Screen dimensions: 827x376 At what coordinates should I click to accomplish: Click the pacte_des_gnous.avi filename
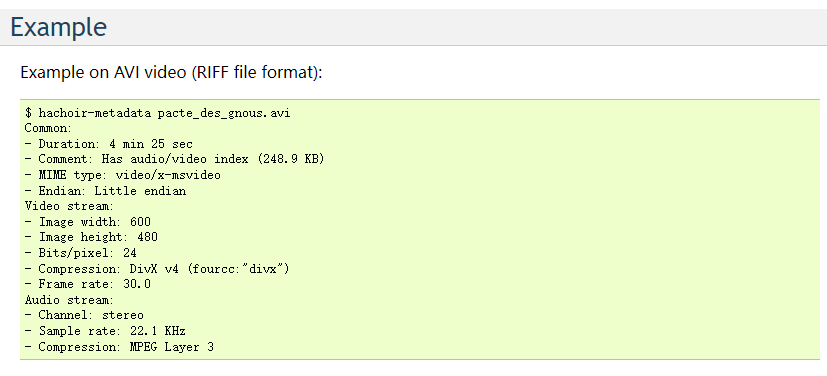point(224,113)
